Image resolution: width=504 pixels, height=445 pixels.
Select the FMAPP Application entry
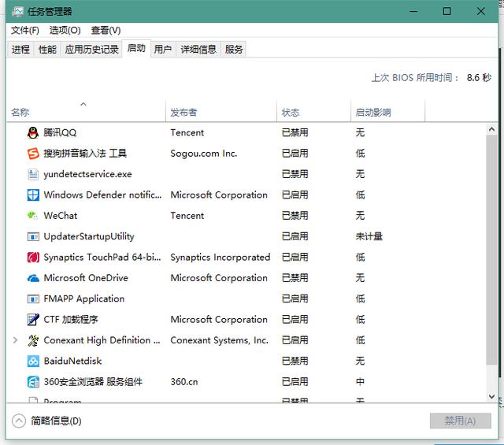tap(84, 299)
